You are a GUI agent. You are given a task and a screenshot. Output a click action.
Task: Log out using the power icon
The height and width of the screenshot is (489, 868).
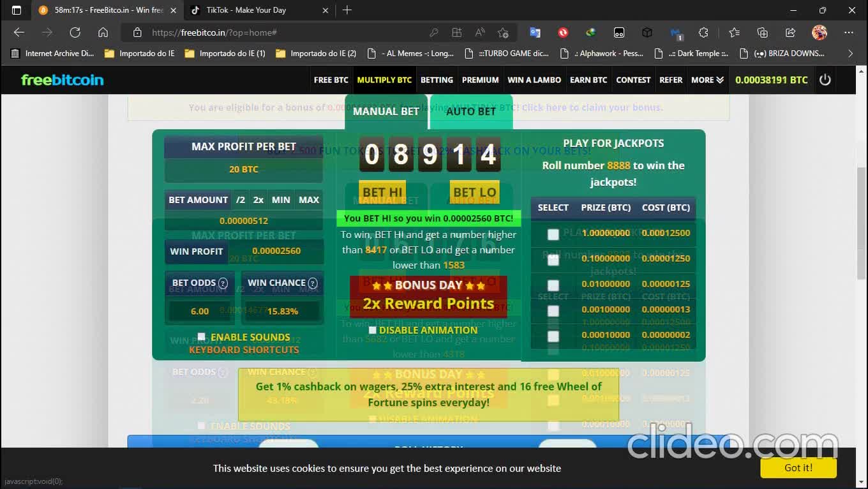pyautogui.click(x=825, y=80)
